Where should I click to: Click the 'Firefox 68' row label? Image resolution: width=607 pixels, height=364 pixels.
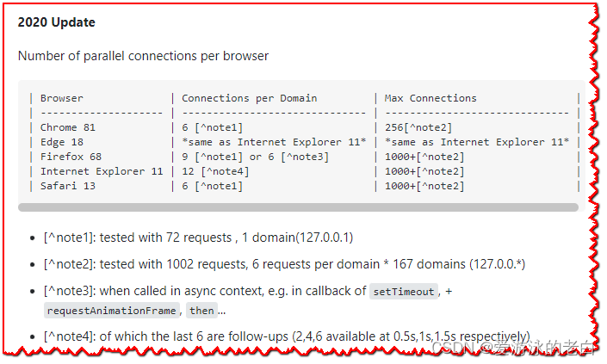pyautogui.click(x=71, y=157)
